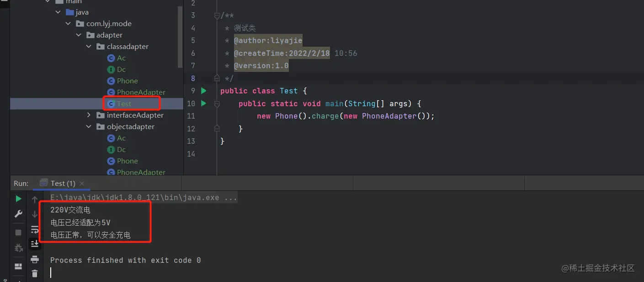Viewport: 644px width, 282px height.
Task: Click the Test class name in the declaration
Action: coord(289,91)
